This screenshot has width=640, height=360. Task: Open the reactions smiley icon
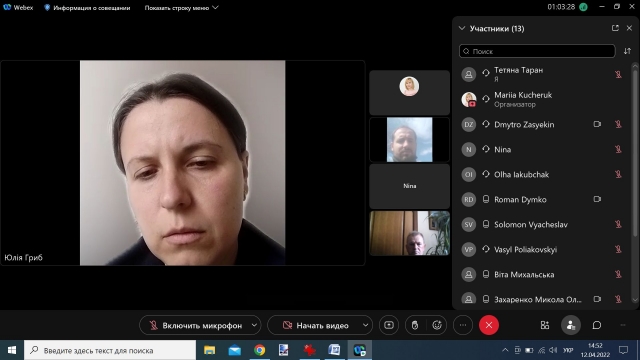coord(437,325)
